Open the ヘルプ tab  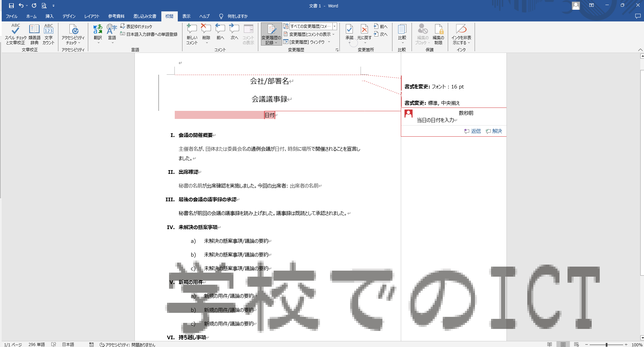click(x=204, y=16)
